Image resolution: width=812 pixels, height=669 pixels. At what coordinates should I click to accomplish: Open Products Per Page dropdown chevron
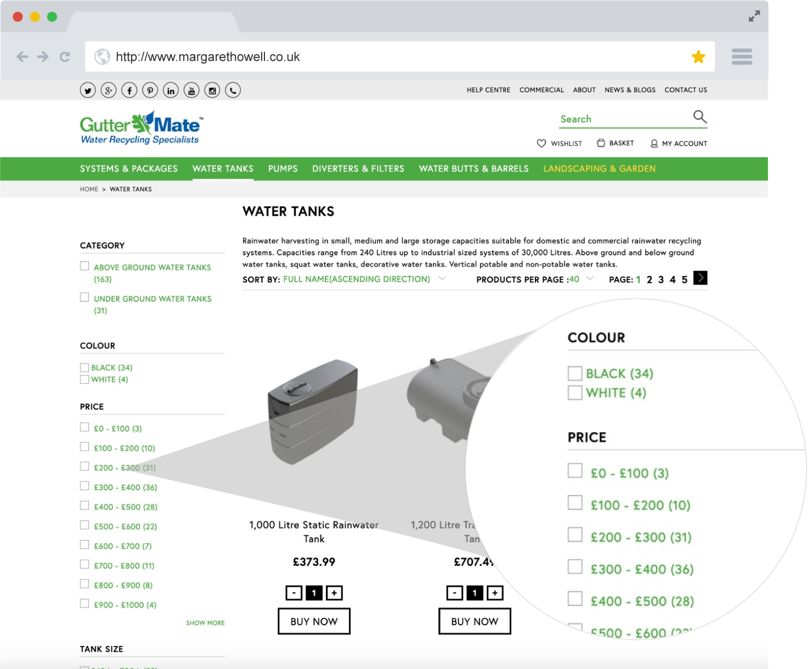590,279
